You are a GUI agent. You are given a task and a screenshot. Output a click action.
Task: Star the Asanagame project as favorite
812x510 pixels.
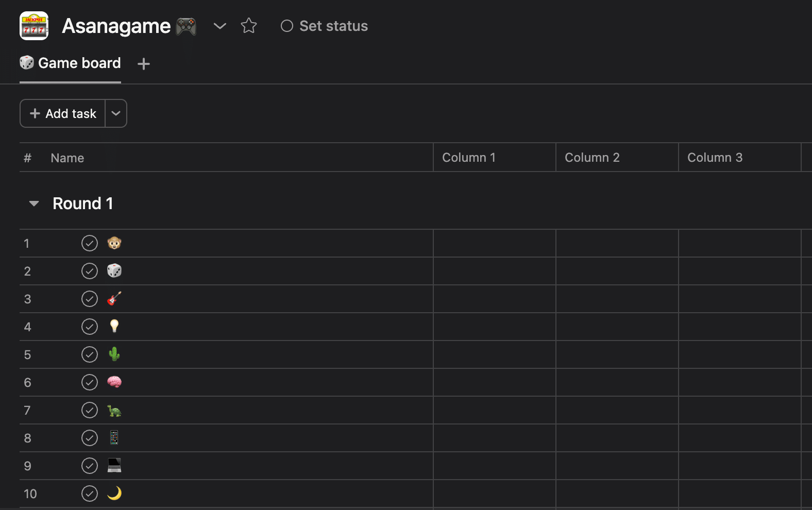point(248,26)
